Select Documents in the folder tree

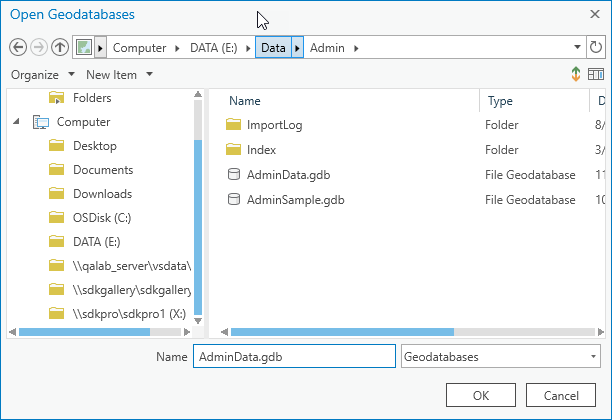103,169
